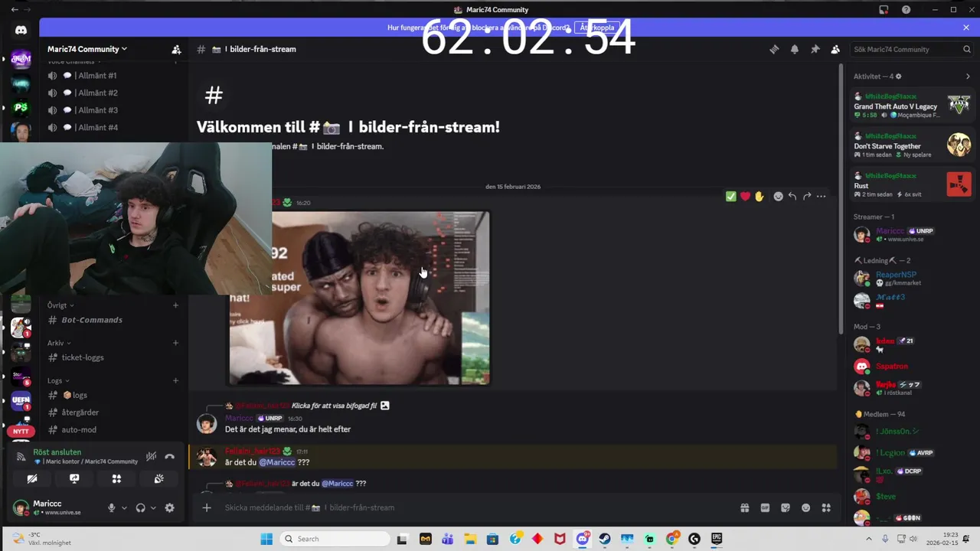Create channel plus in Logs category
The height and width of the screenshot is (551, 980).
coord(175,380)
